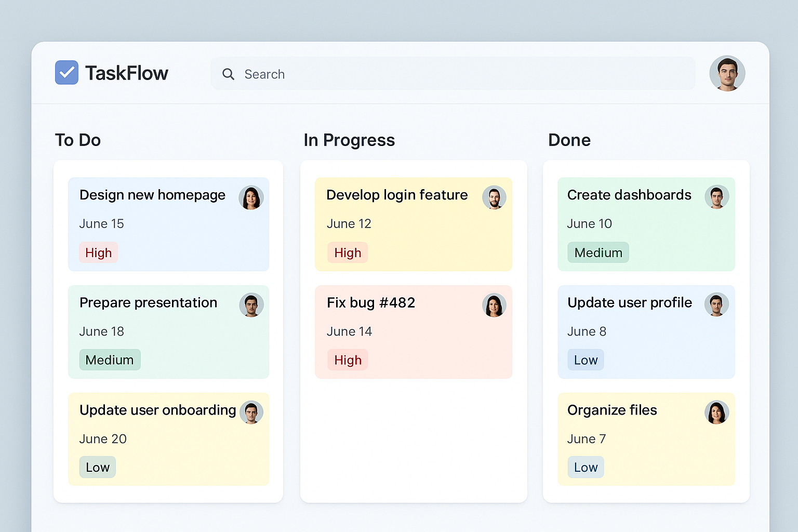Select the To Do column header
Viewport: 798px width, 532px height.
tap(78, 140)
